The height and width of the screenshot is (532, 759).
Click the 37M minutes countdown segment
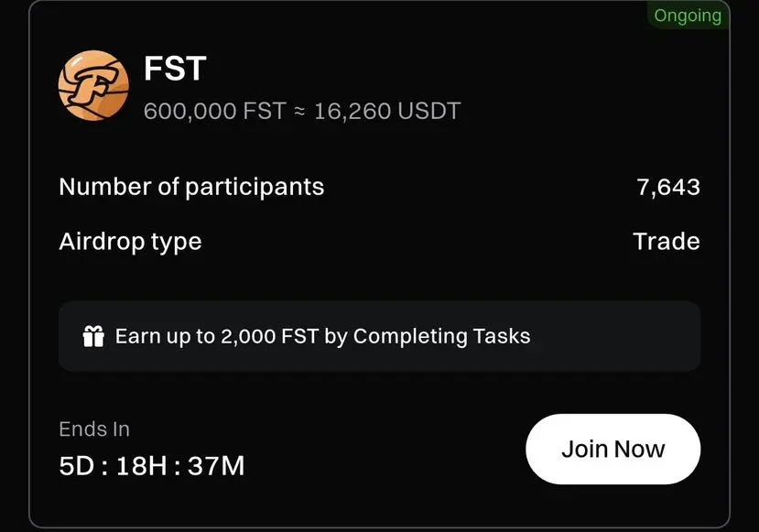(216, 466)
